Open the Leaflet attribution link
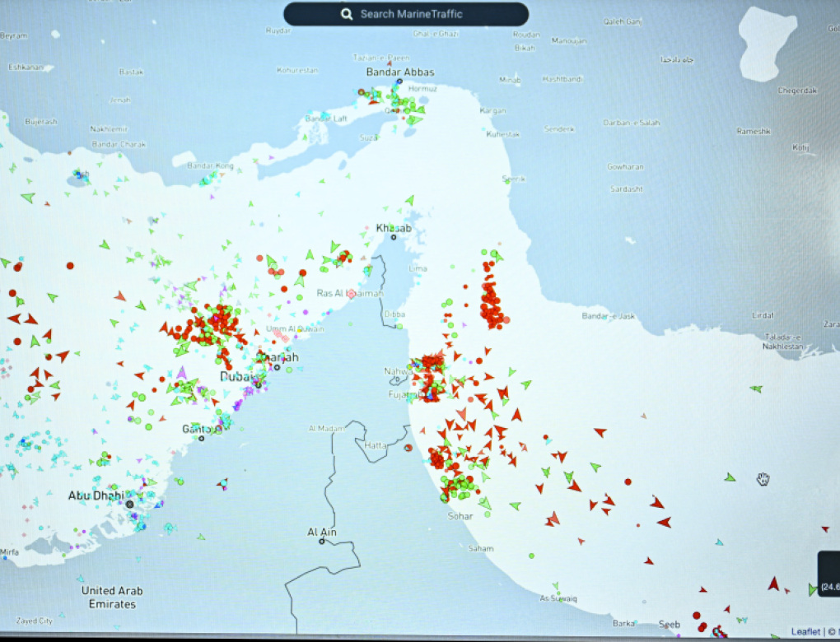The image size is (840, 642). click(x=805, y=631)
